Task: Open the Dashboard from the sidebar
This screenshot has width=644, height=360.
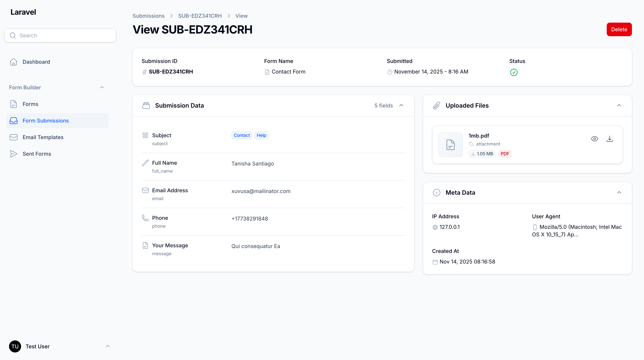Action: [37, 62]
